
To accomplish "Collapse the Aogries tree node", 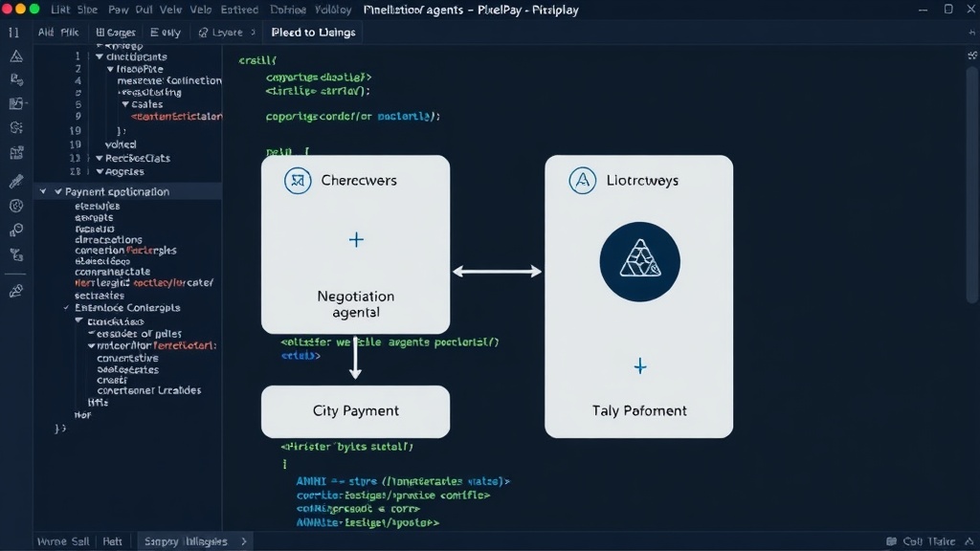I will (100, 172).
